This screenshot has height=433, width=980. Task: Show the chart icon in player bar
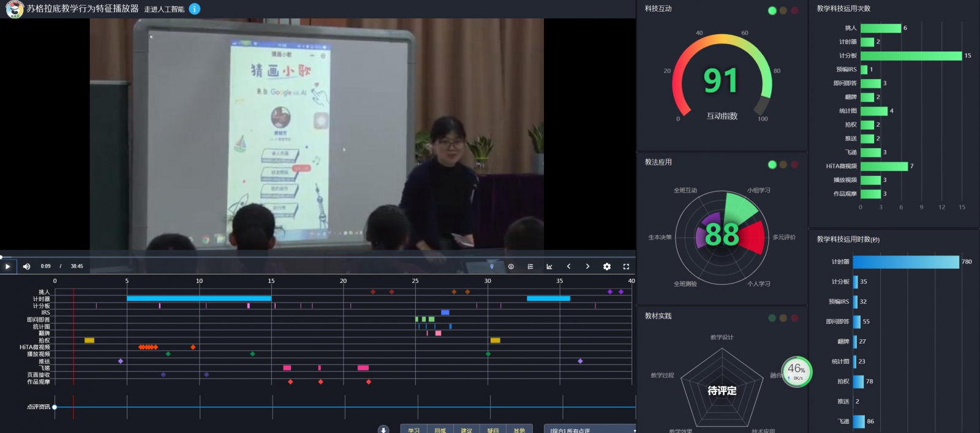(x=549, y=266)
